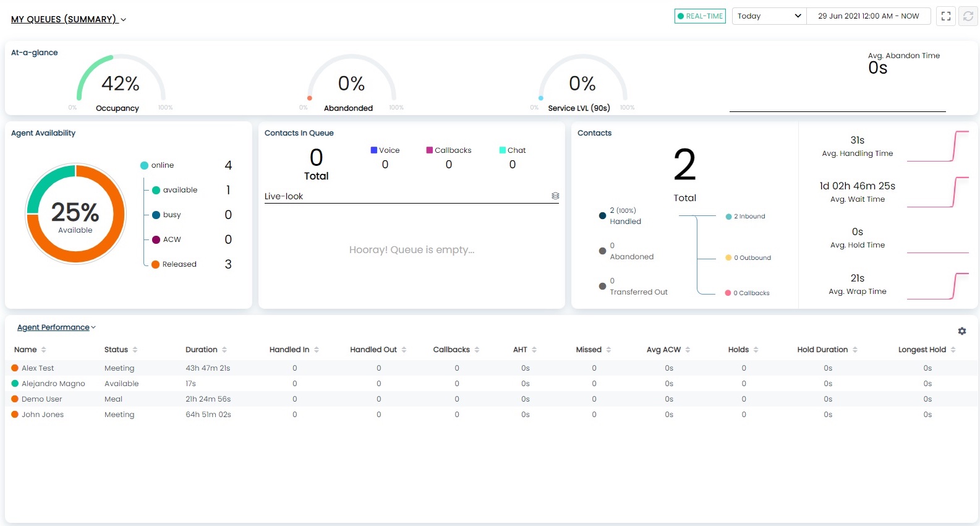Click the '2 Inbound' contacts label

(x=745, y=217)
